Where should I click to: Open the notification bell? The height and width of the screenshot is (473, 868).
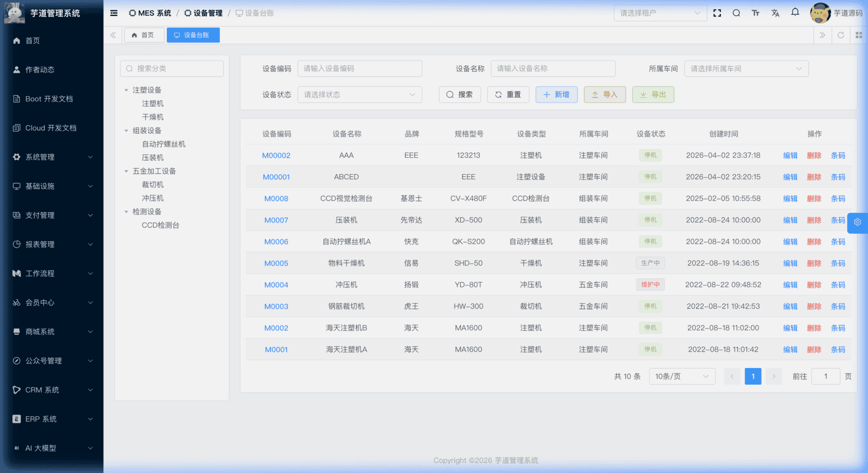(795, 12)
